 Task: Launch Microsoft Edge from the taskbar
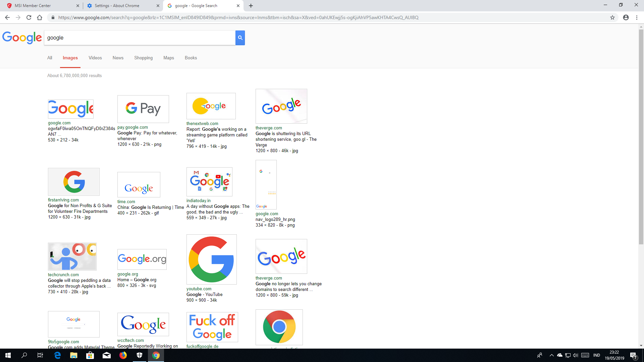click(x=57, y=355)
